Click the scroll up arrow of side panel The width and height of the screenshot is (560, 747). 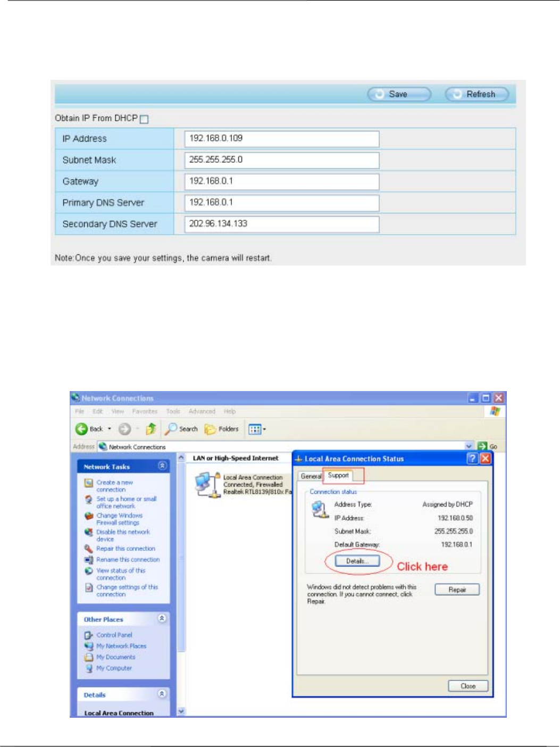coord(181,458)
